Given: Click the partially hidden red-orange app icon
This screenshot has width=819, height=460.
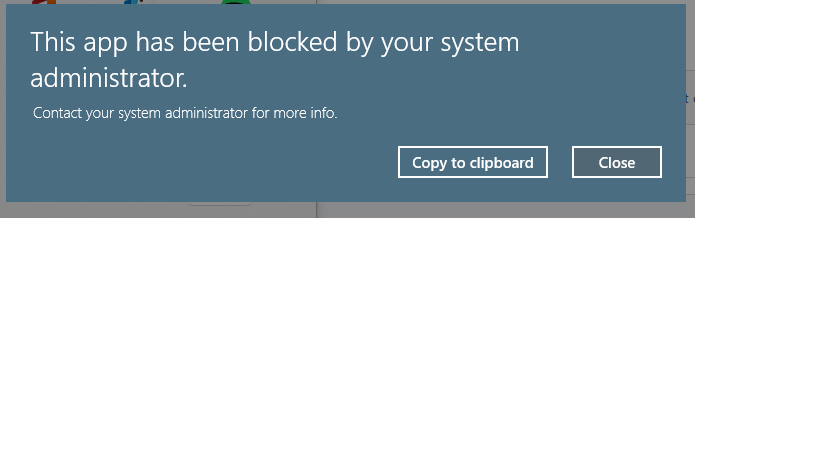Looking at the screenshot, I should tap(44, 2).
